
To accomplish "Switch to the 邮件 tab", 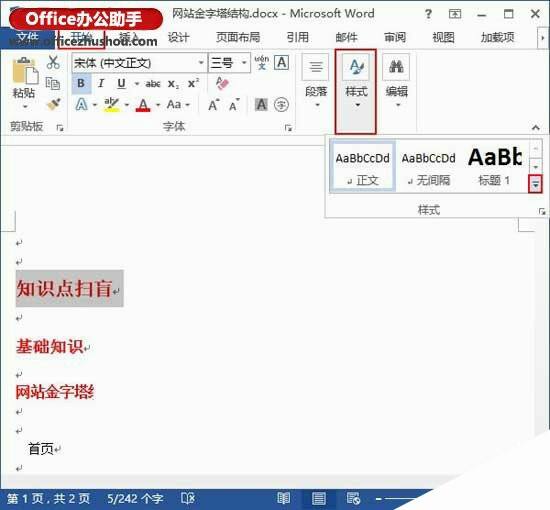I will point(347,37).
